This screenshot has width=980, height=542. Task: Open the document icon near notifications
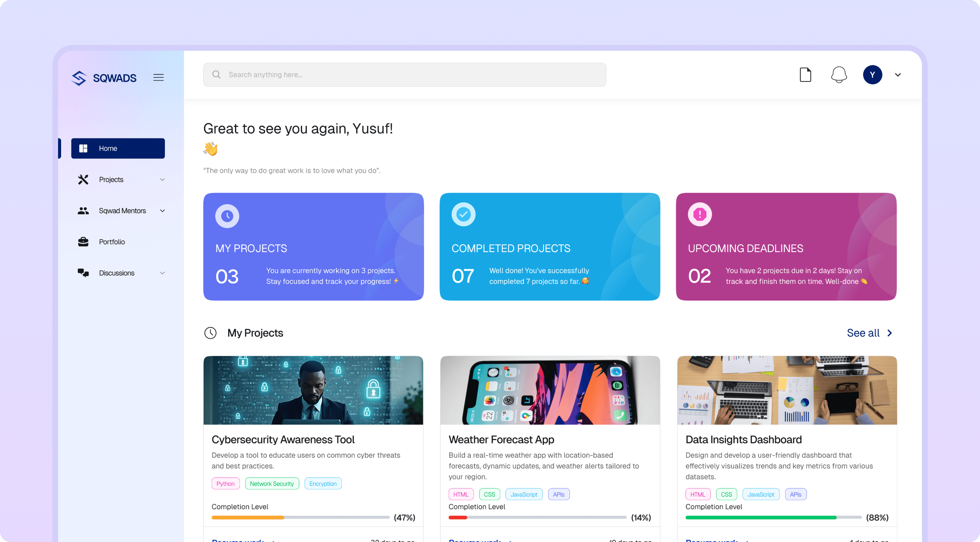point(805,75)
